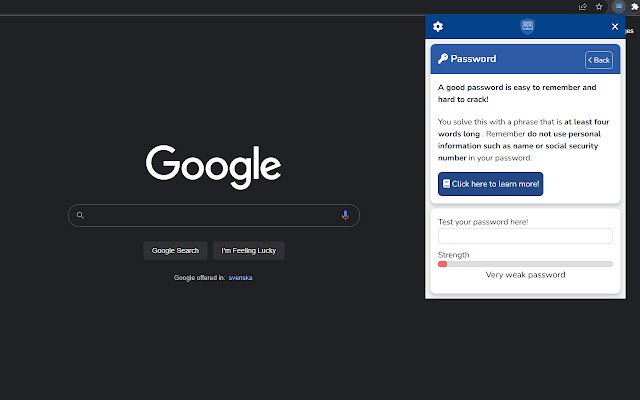This screenshot has height=400, width=640.
Task: Focus the Test your password input field
Action: coord(525,236)
